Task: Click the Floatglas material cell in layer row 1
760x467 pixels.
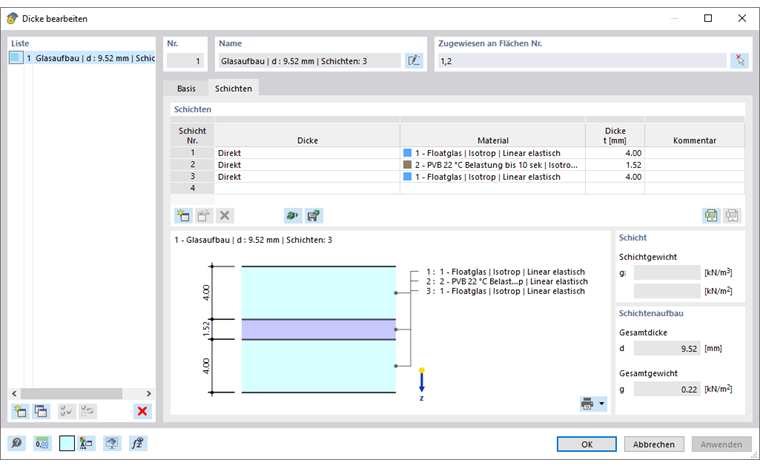Action: [492, 153]
